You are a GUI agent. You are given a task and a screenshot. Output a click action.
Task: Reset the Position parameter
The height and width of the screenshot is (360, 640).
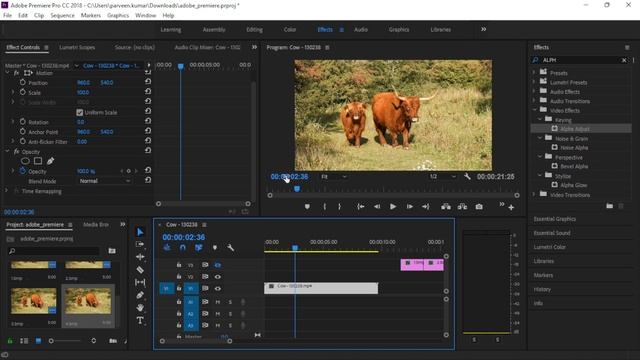(148, 82)
